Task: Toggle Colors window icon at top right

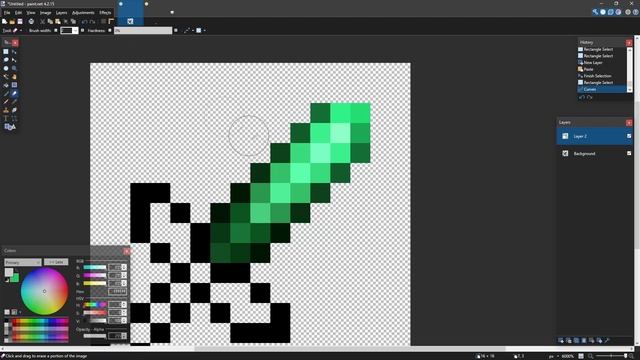Action: click(618, 12)
